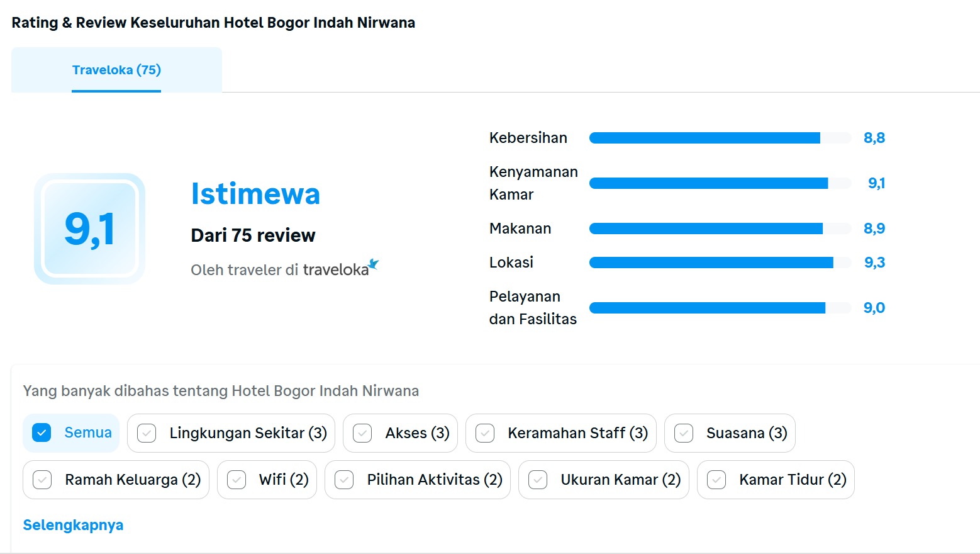Click the Pelayanan 9,0 score value
Viewport: 980px width, 554px height.
coord(874,308)
